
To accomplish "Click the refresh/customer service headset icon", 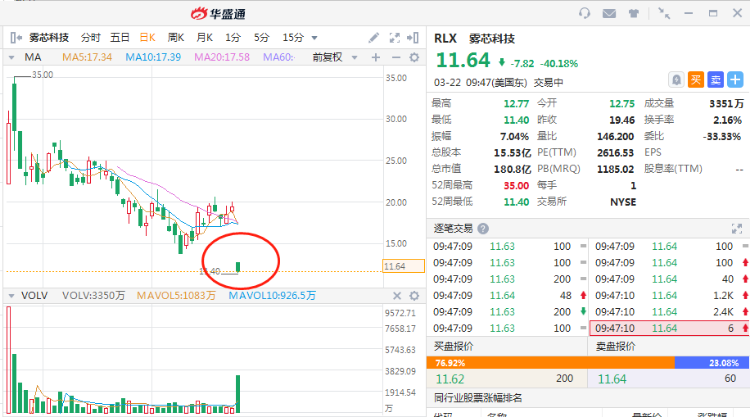I will click(x=585, y=13).
